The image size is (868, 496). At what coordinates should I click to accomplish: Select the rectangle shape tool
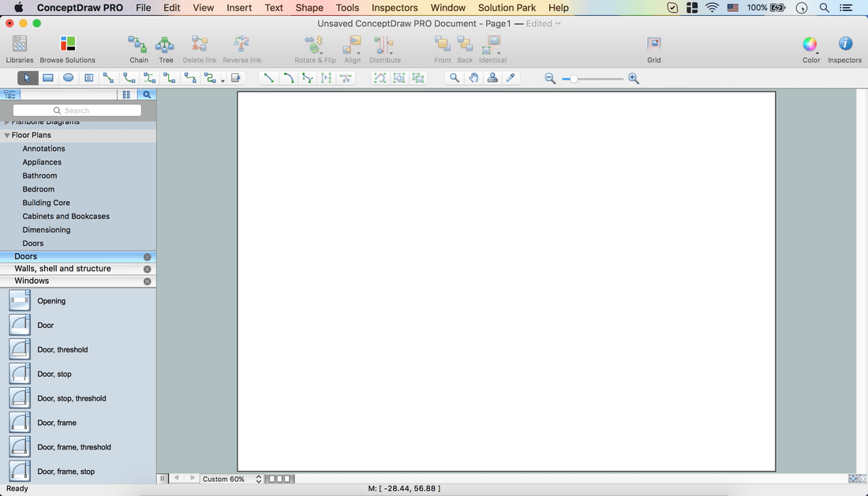tap(48, 78)
